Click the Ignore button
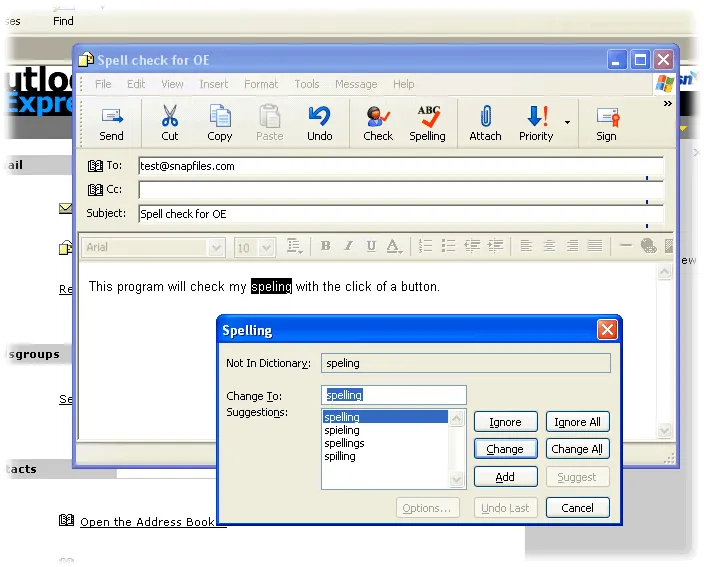The width and height of the screenshot is (704, 567). click(506, 422)
